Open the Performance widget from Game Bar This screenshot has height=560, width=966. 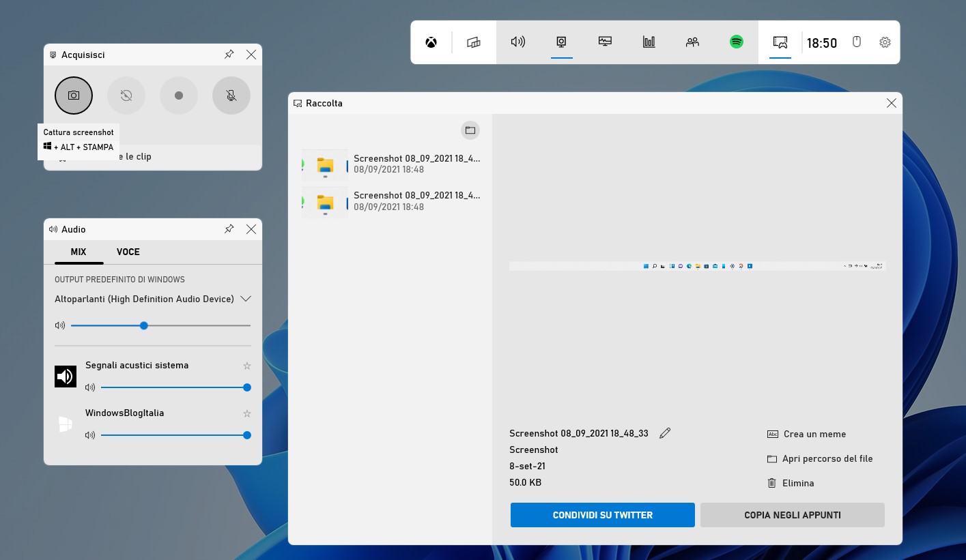click(x=605, y=42)
